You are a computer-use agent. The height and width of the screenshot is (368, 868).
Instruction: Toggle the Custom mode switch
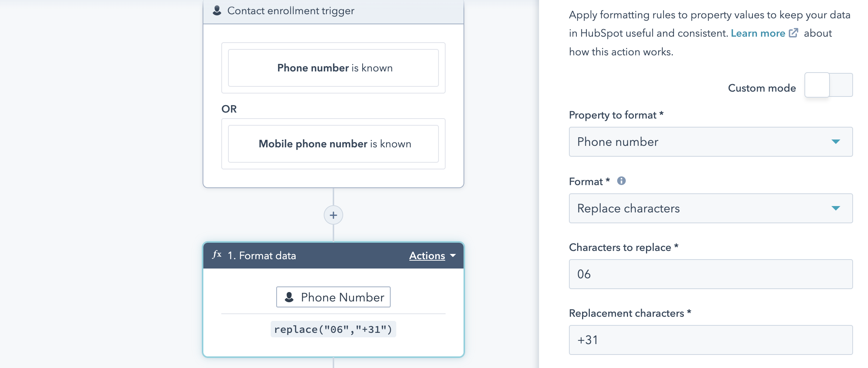point(828,85)
